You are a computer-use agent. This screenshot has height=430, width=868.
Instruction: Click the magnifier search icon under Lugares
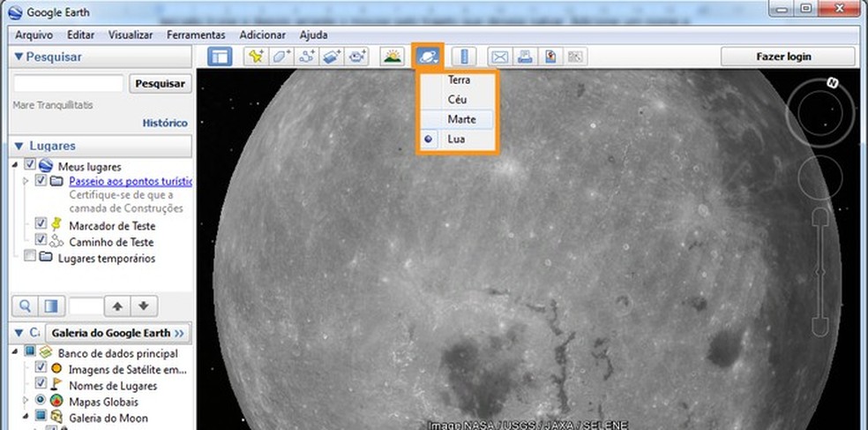click(x=25, y=306)
